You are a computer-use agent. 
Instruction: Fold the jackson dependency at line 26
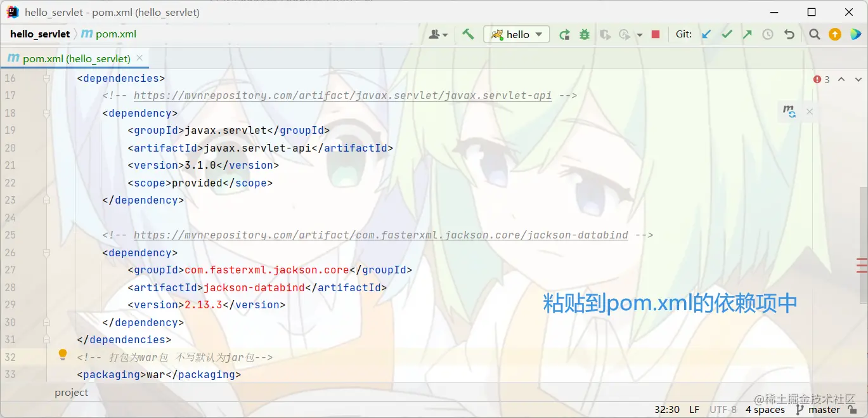[x=46, y=252]
